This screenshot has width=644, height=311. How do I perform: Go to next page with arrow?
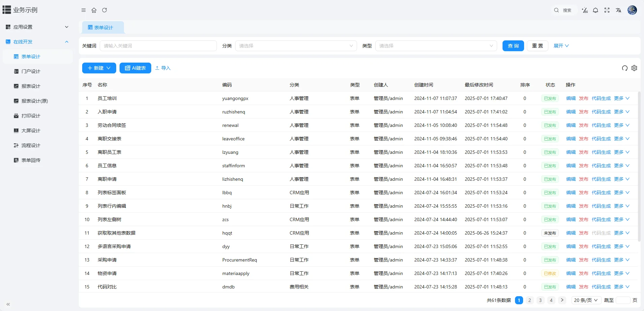tap(562, 300)
